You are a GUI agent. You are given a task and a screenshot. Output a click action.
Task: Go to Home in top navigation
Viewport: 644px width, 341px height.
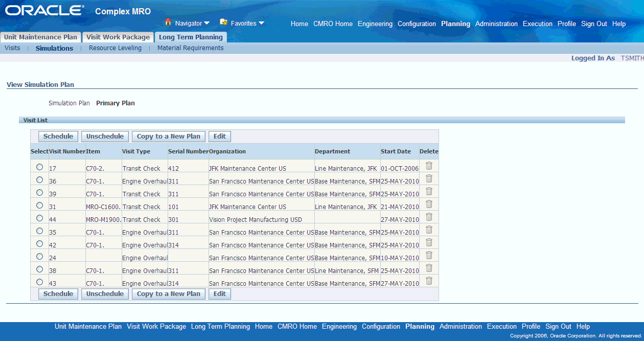tap(300, 24)
